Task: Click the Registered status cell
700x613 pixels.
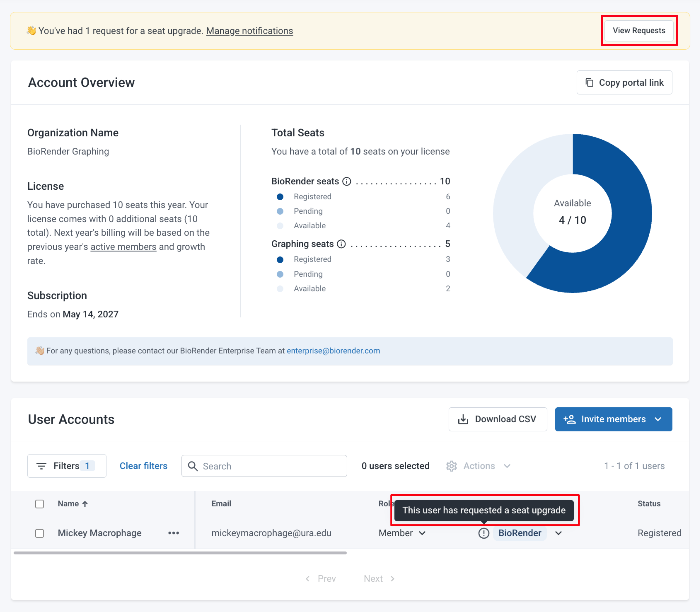Action: [x=660, y=533]
